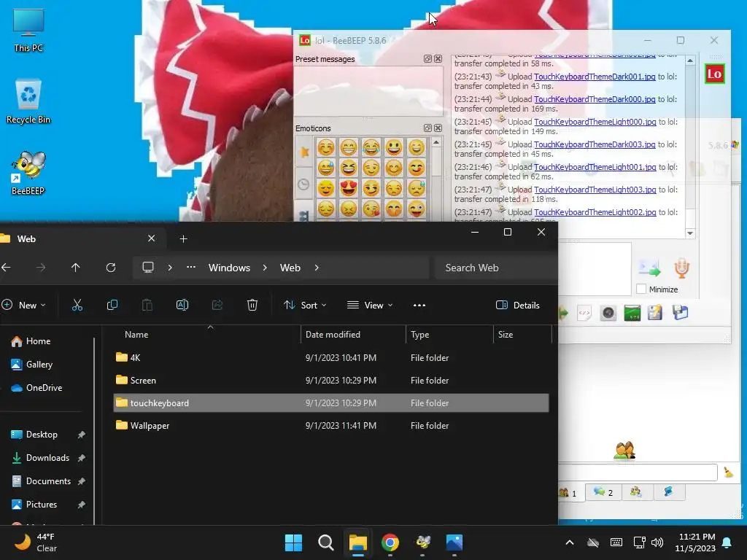
Task: Click the broom clear icon beside search field
Action: (x=728, y=472)
